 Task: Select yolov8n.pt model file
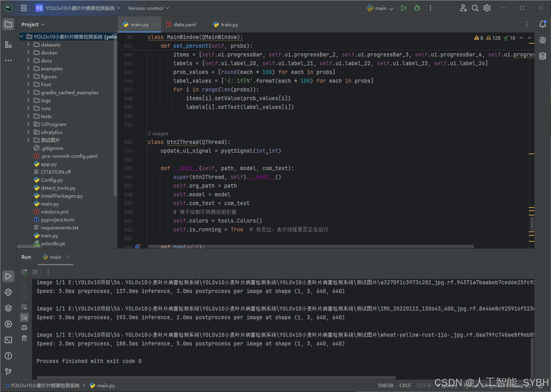coord(52,243)
